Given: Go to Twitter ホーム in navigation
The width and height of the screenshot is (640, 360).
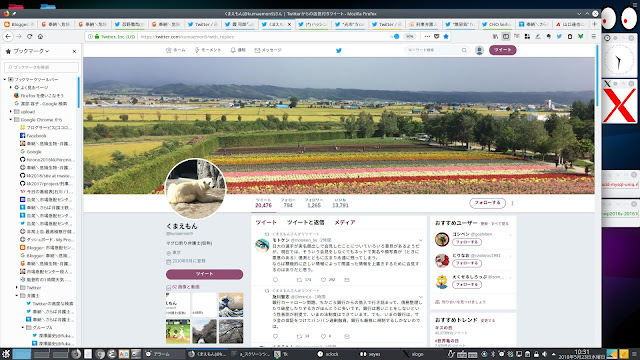Looking at the screenshot, I should [176, 50].
